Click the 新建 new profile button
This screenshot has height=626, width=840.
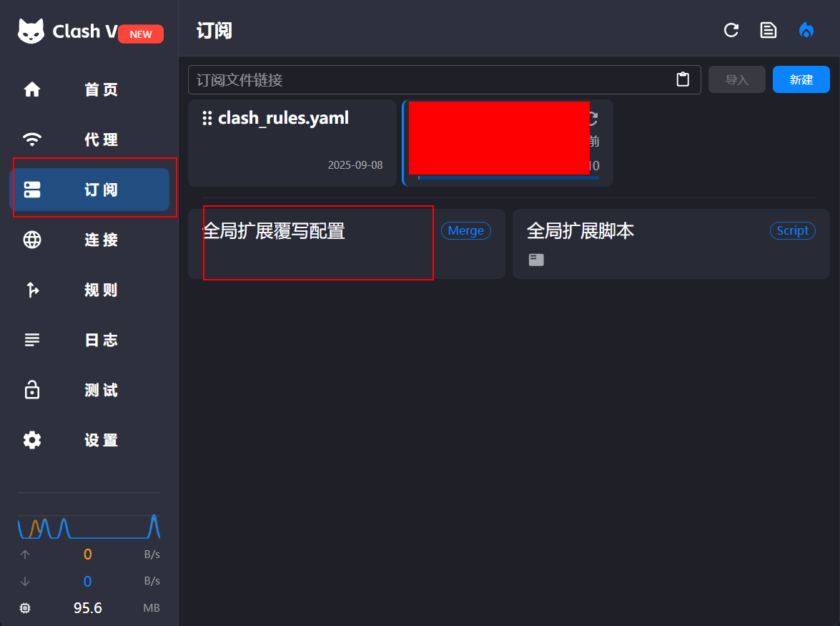[801, 79]
